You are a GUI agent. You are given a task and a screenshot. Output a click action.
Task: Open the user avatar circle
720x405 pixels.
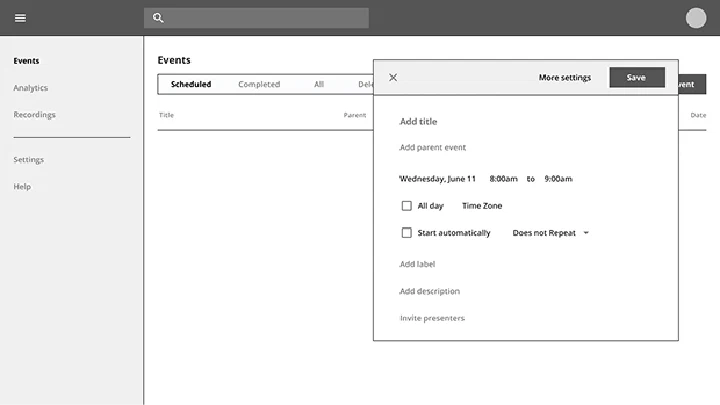[696, 18]
